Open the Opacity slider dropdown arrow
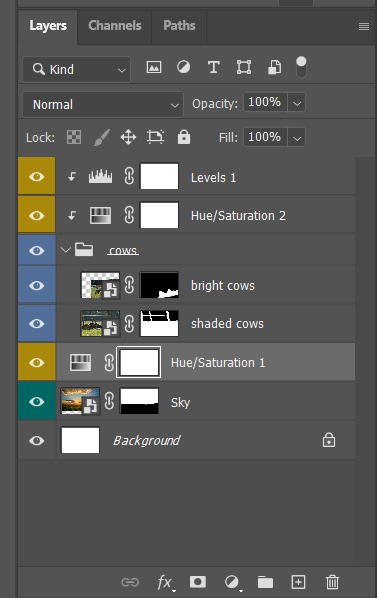 (297, 103)
